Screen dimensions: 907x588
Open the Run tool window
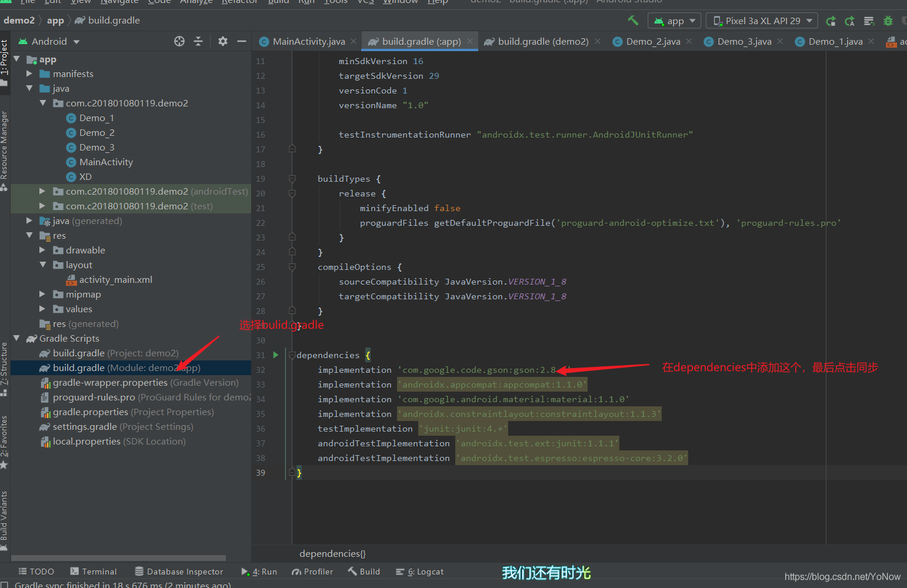click(259, 572)
